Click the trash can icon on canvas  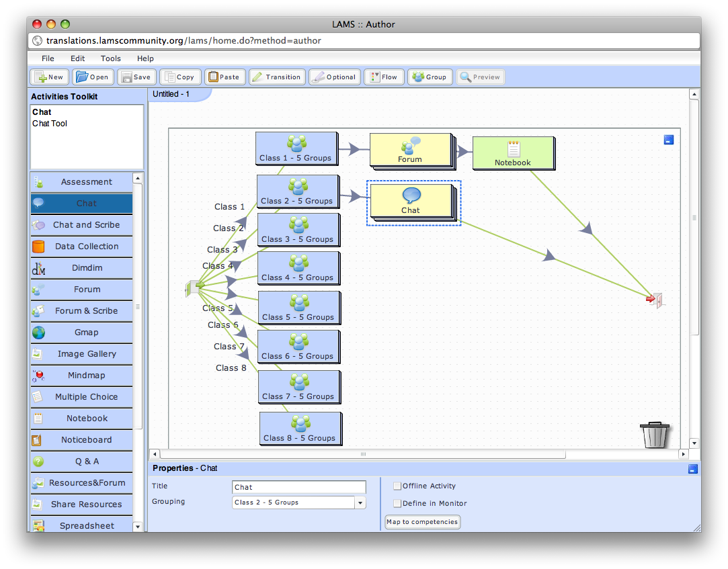655,435
